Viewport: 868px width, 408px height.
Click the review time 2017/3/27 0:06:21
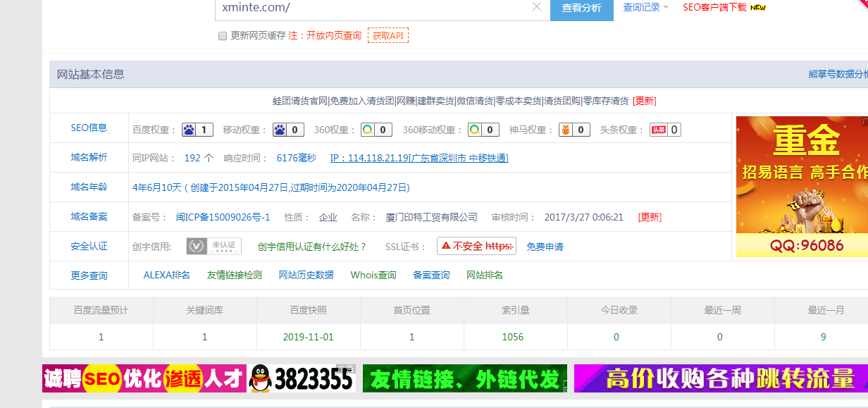584,217
